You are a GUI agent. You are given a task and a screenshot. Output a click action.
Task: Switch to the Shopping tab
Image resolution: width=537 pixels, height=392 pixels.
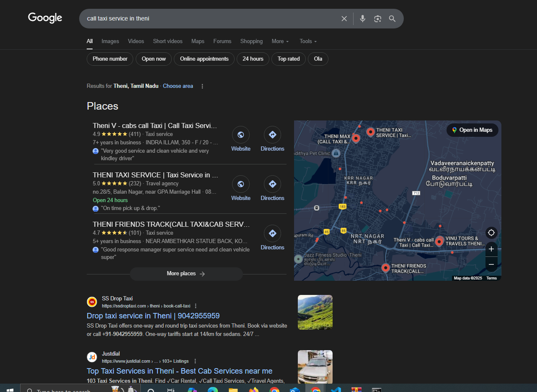click(251, 41)
